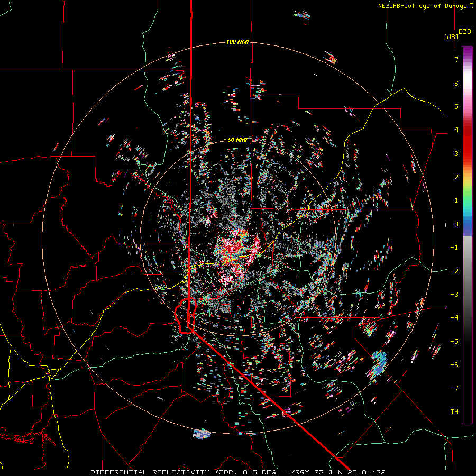Screen dimensions: 476x476
Task: Click the black radar site dot at center
Action: click(238, 237)
